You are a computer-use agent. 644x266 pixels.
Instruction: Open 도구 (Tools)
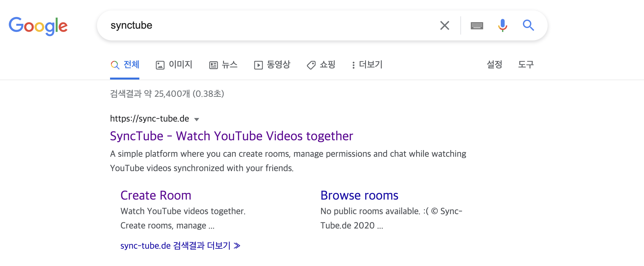pyautogui.click(x=526, y=65)
